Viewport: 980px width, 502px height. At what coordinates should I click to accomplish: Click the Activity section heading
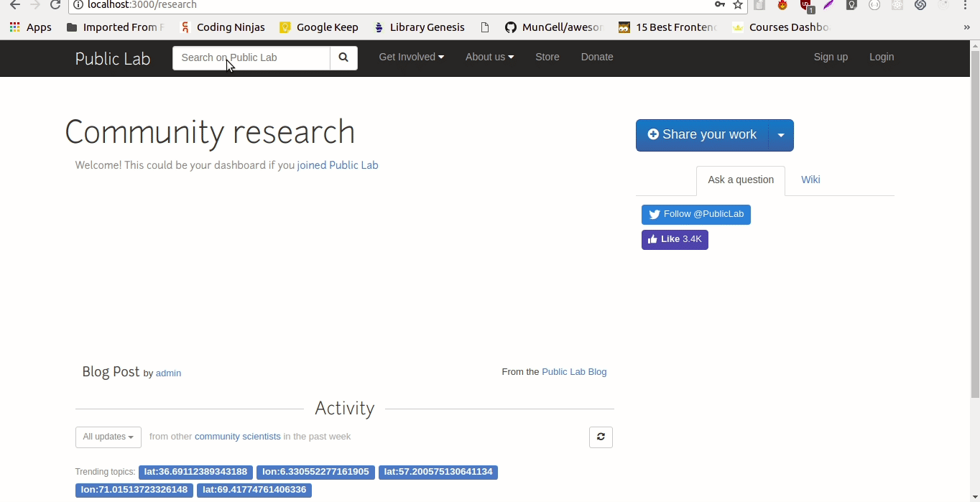click(345, 409)
